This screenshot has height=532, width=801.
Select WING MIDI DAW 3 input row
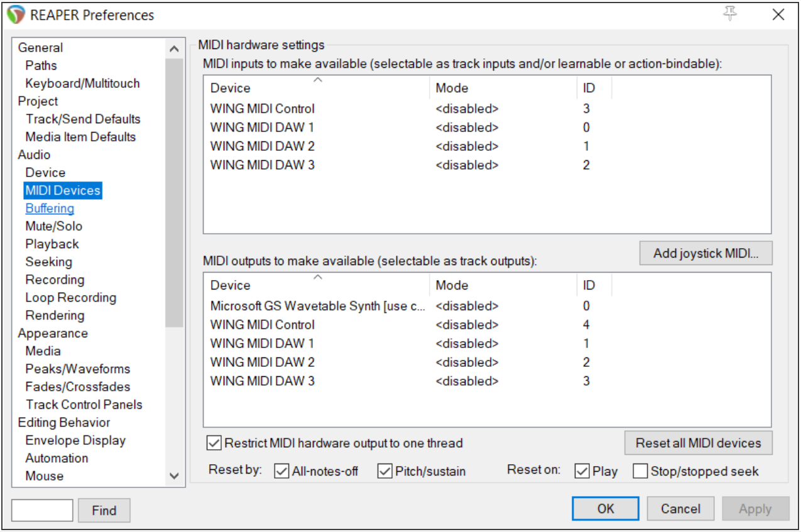tap(262, 165)
